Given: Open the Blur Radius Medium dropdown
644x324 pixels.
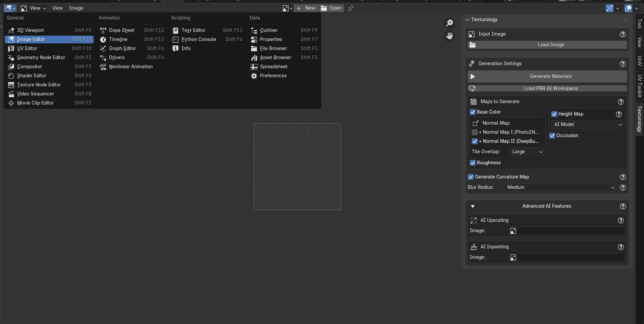Looking at the screenshot, I should [x=560, y=187].
